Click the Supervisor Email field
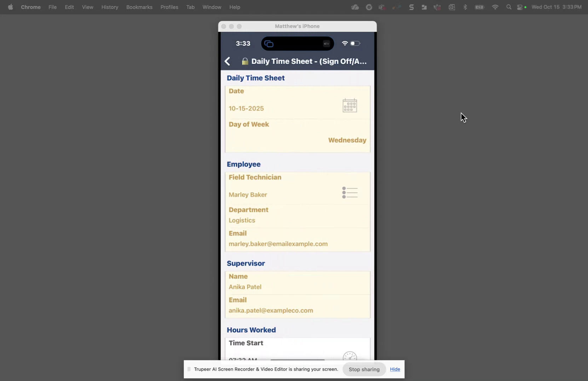The image size is (588, 381). click(271, 310)
